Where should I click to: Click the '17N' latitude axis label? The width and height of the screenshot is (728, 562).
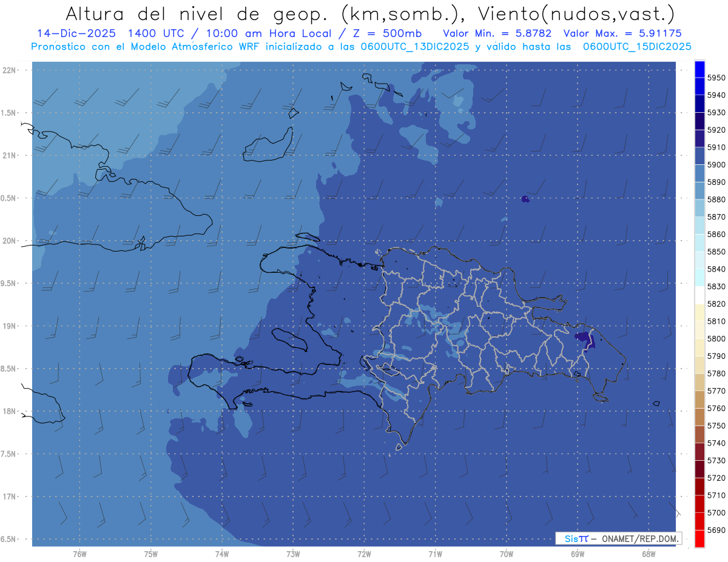pyautogui.click(x=9, y=497)
